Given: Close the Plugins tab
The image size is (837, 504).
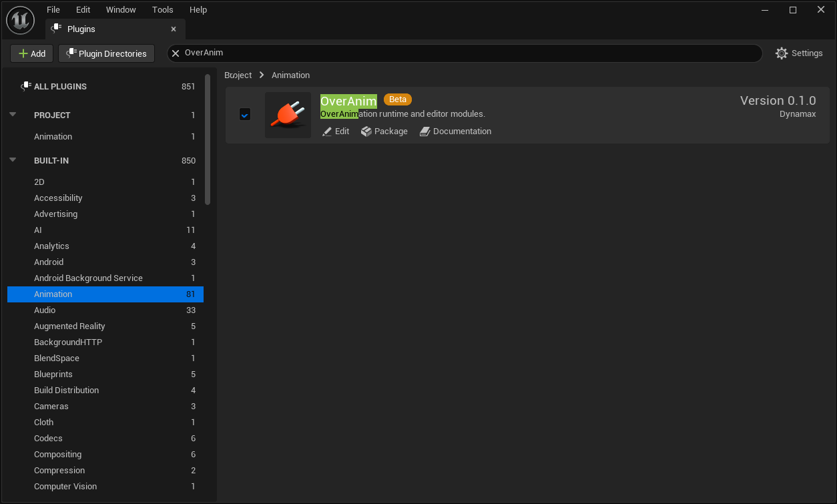Looking at the screenshot, I should pos(174,29).
